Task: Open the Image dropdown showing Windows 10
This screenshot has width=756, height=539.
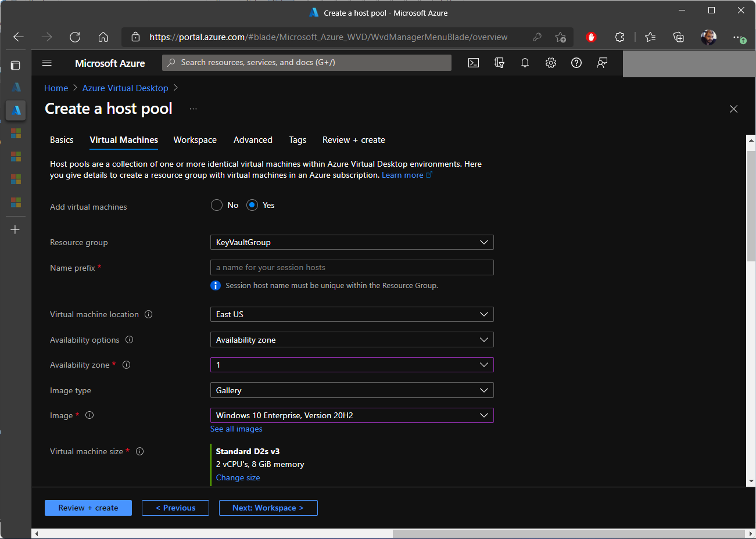Action: (352, 415)
